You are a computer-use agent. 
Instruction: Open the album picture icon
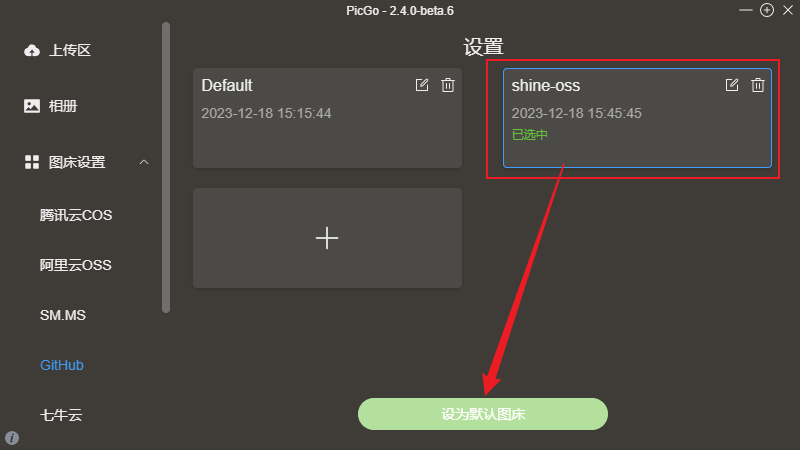[x=32, y=106]
